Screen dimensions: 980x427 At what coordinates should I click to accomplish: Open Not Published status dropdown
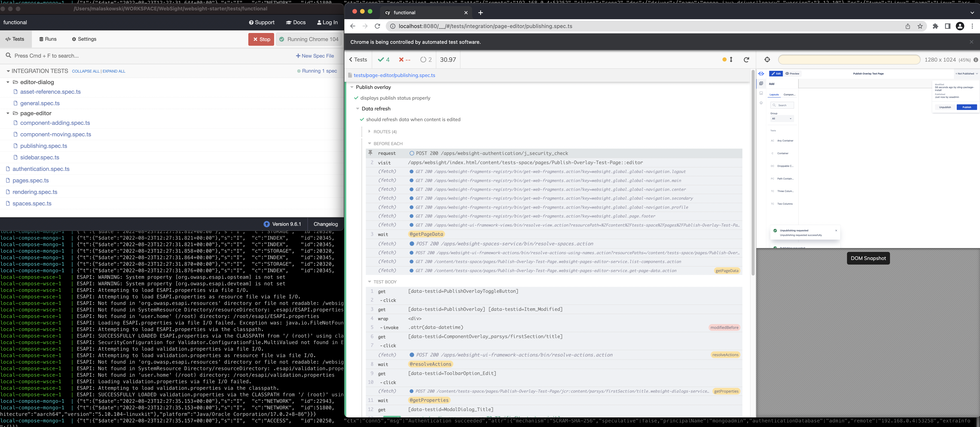click(966, 74)
